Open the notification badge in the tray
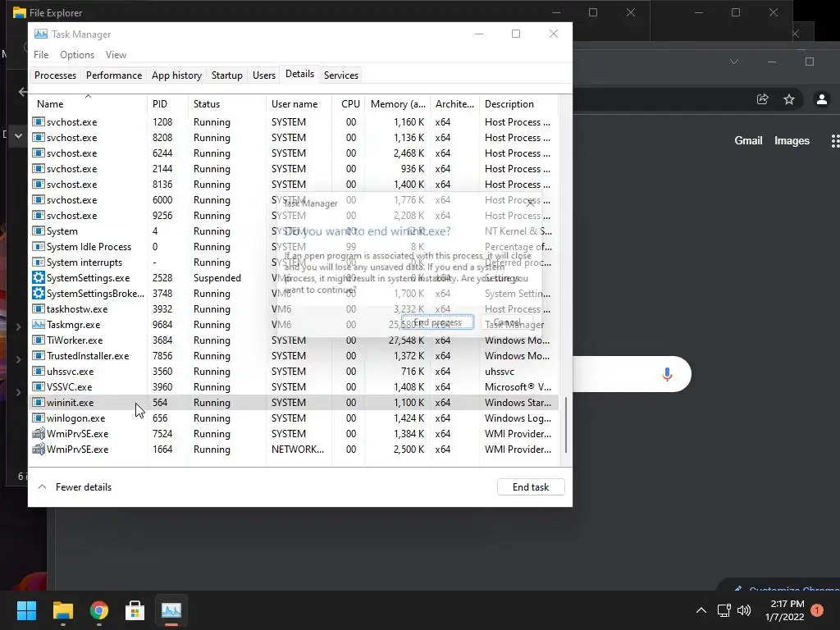The width and height of the screenshot is (840, 630). point(817,610)
